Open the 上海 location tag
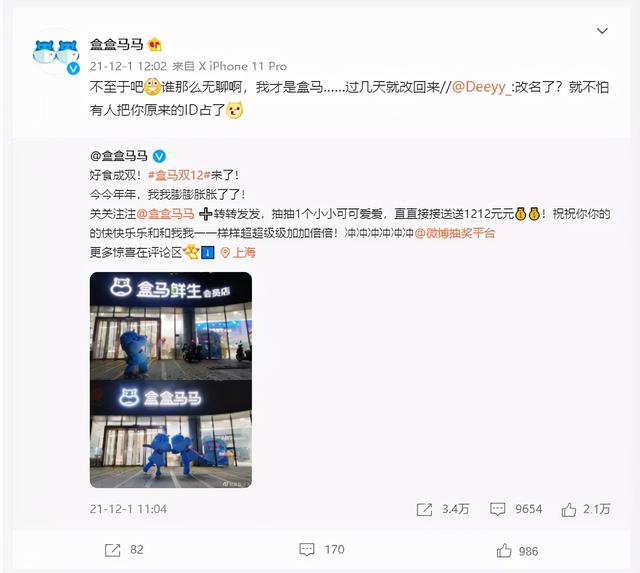 point(238,253)
